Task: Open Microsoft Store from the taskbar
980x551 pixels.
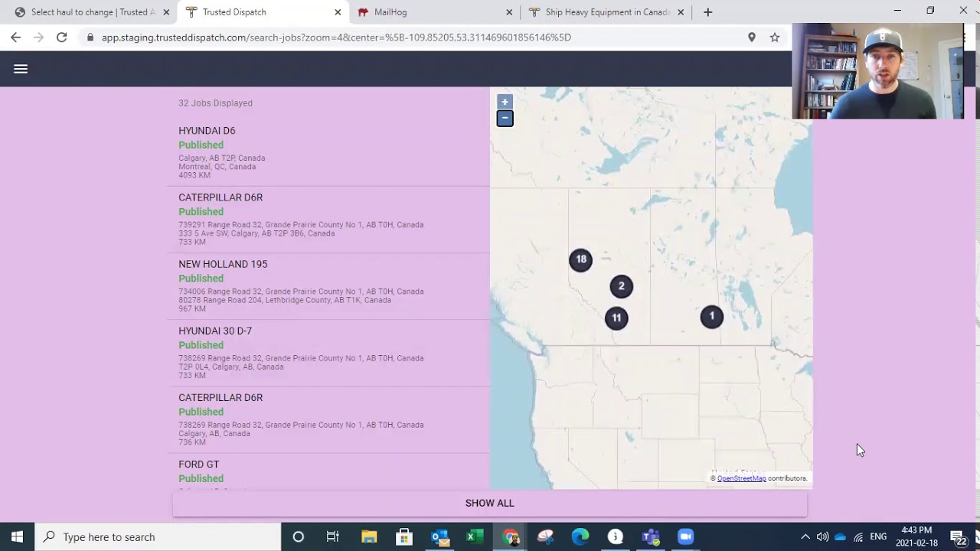Action: click(404, 537)
